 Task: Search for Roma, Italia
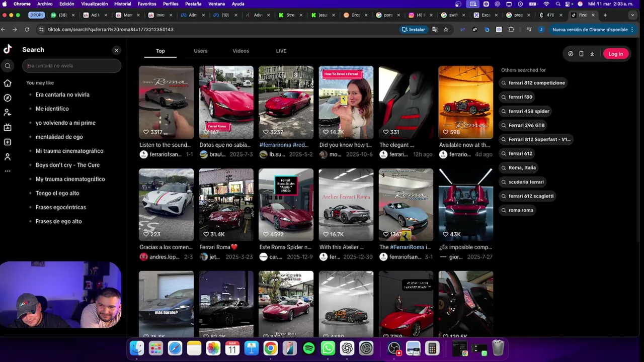519,167
